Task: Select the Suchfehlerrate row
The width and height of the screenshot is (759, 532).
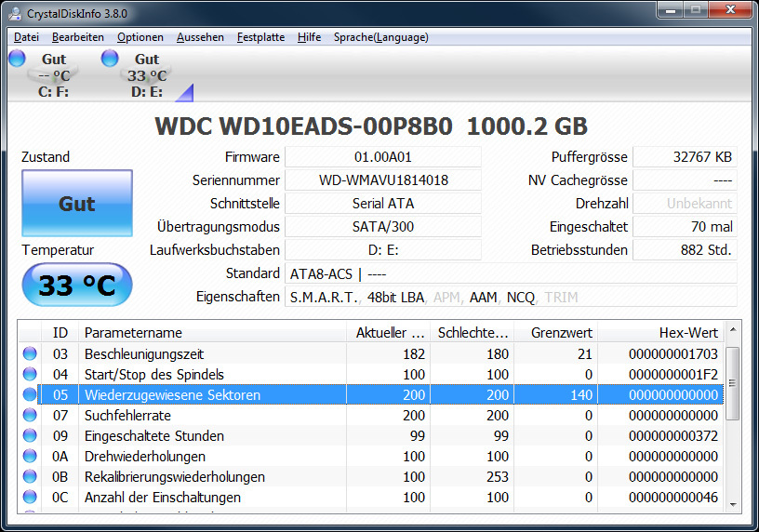Action: 371,416
